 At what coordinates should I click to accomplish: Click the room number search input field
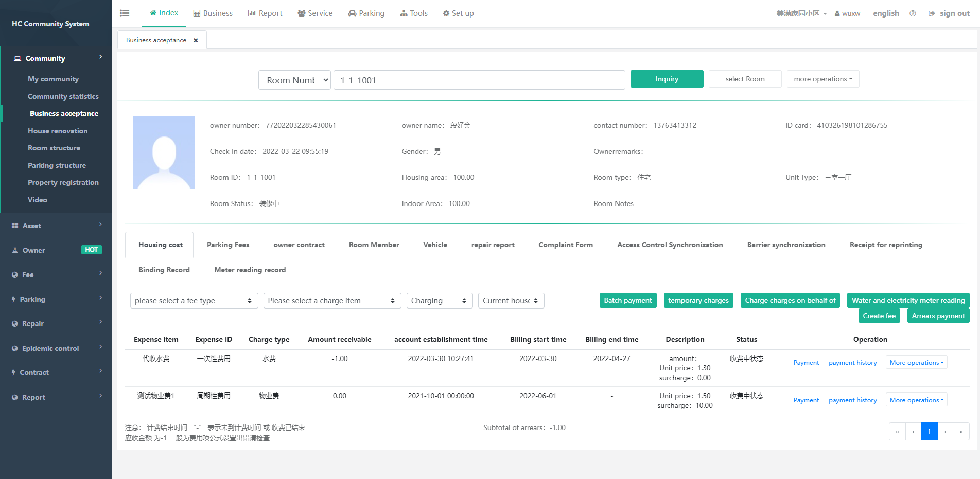pyautogui.click(x=479, y=80)
